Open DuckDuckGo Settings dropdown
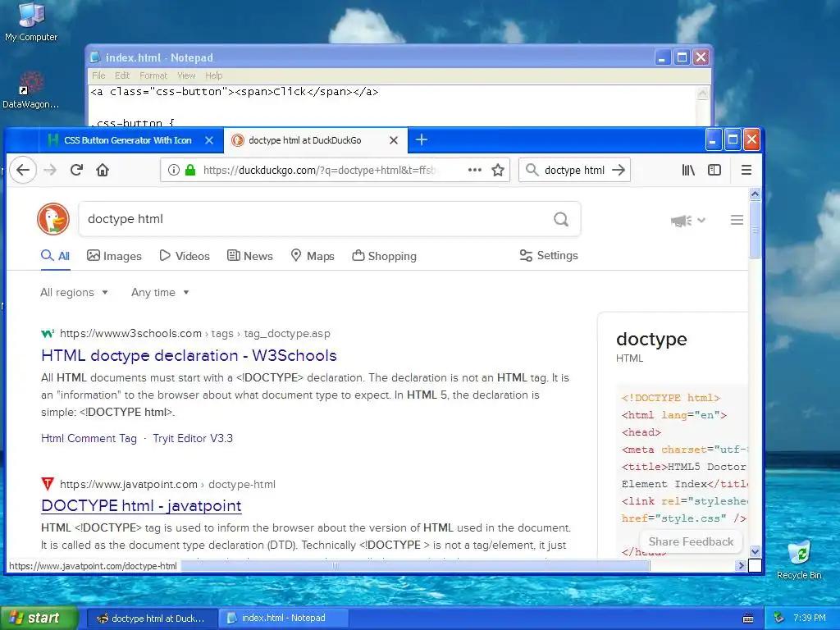840x630 pixels. (549, 256)
